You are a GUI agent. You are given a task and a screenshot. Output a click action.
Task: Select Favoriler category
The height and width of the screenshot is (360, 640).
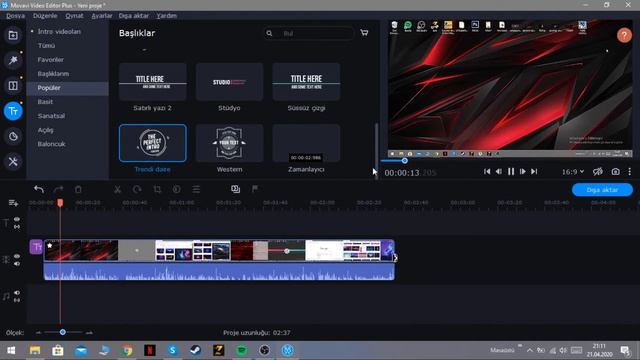[51, 60]
